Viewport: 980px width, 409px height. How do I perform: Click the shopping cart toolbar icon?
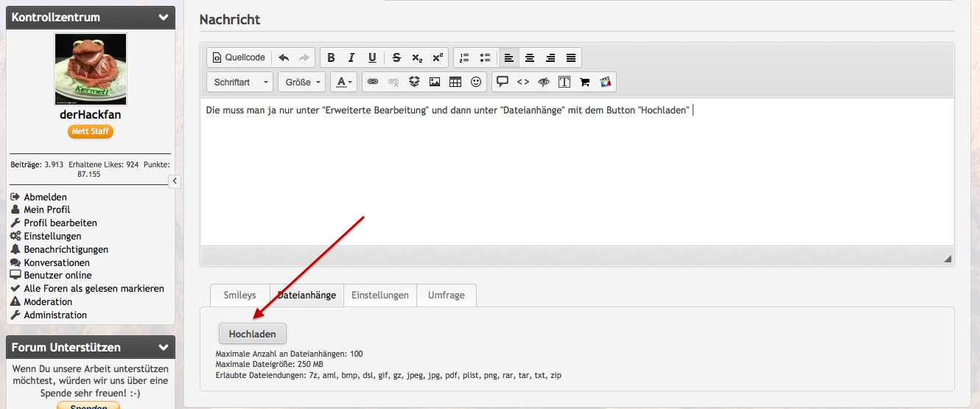[x=585, y=82]
